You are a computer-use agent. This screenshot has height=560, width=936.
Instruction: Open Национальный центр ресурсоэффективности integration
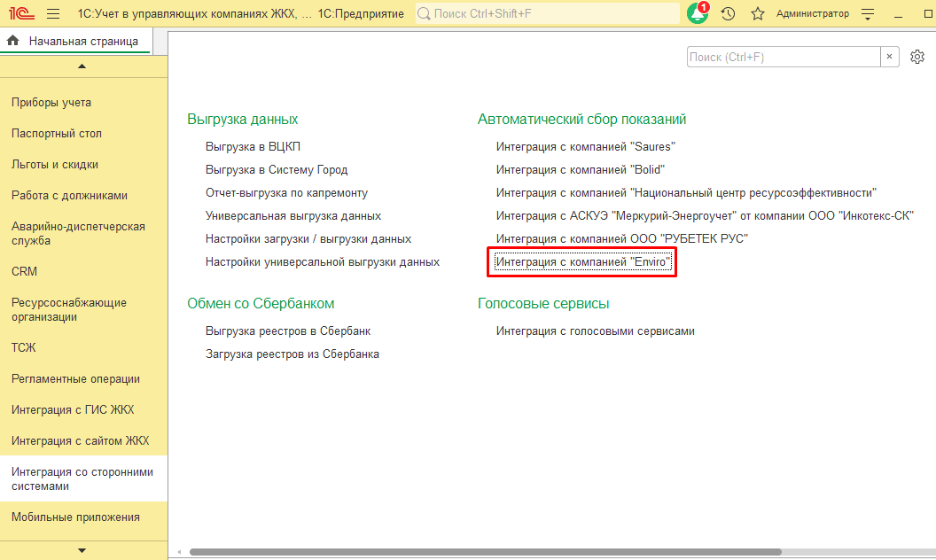point(686,193)
